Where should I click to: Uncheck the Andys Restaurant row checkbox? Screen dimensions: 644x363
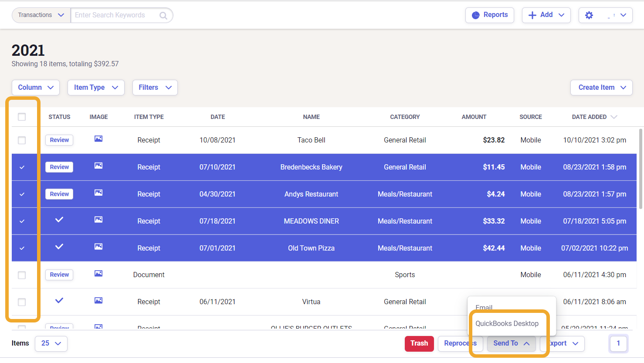[22, 194]
